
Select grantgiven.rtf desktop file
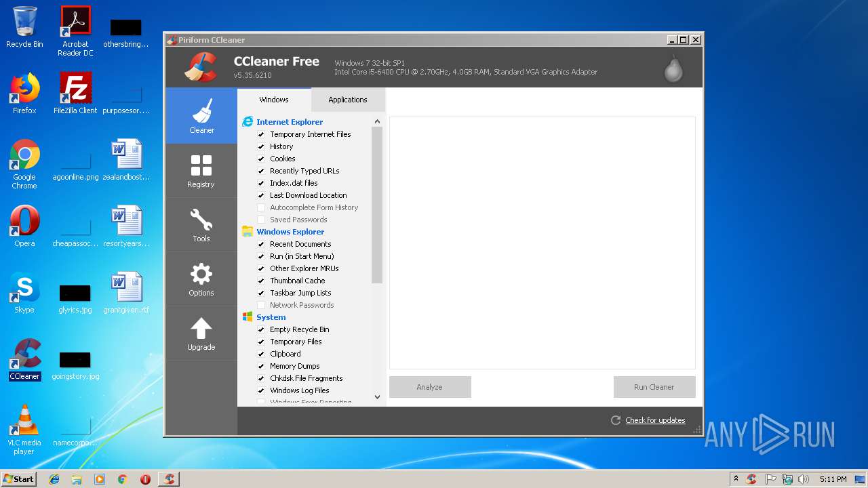[126, 293]
